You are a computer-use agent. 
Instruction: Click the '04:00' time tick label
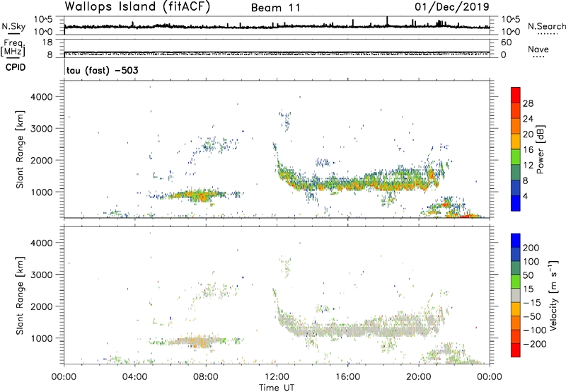coord(135,377)
